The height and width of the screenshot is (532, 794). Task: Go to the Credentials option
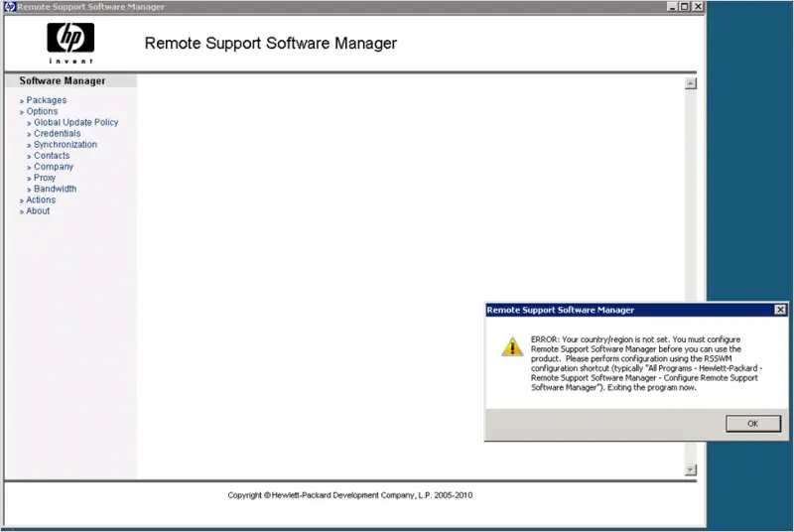[58, 134]
